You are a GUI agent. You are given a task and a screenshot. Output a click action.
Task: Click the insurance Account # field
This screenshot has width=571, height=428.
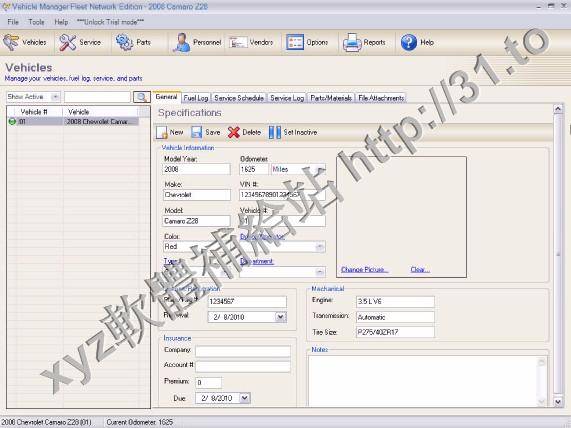tap(243, 366)
